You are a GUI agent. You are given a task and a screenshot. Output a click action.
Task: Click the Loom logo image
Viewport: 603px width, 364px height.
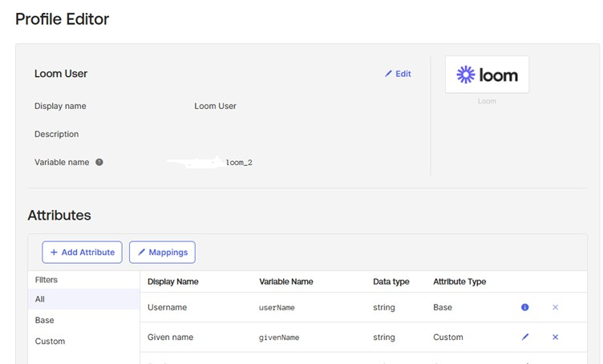(487, 75)
